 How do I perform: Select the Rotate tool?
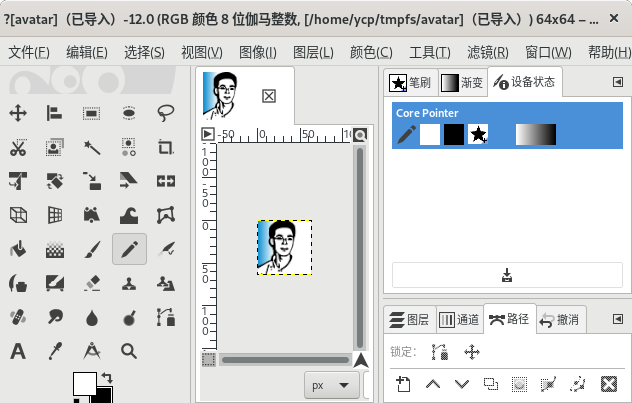55,181
